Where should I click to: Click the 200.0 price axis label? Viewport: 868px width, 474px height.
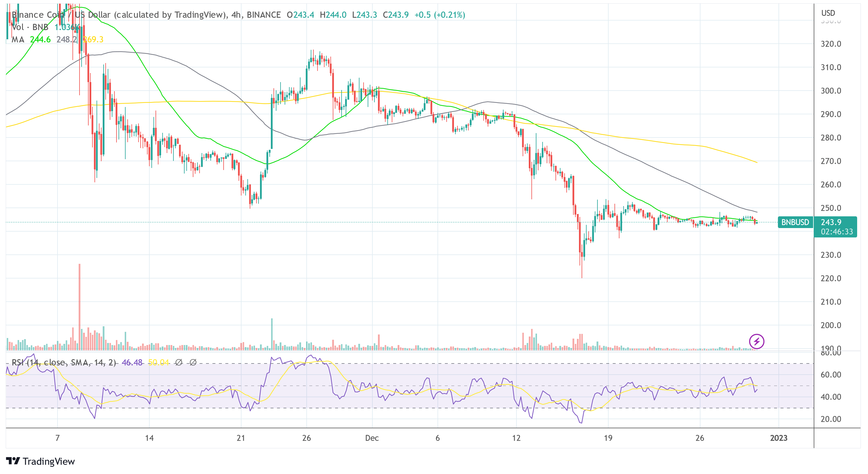(x=831, y=325)
